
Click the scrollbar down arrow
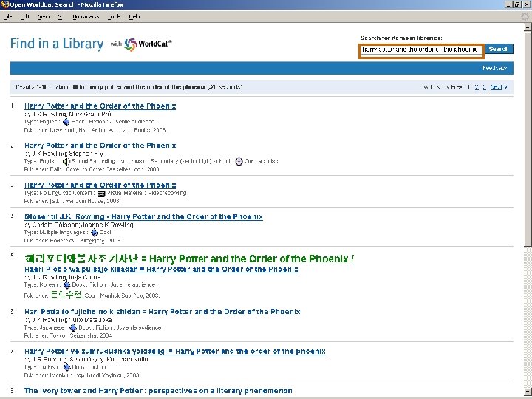tap(528, 391)
